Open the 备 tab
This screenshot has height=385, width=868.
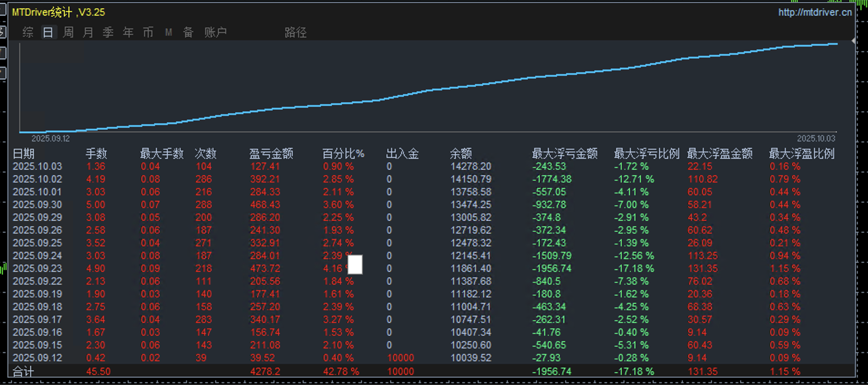click(x=188, y=32)
